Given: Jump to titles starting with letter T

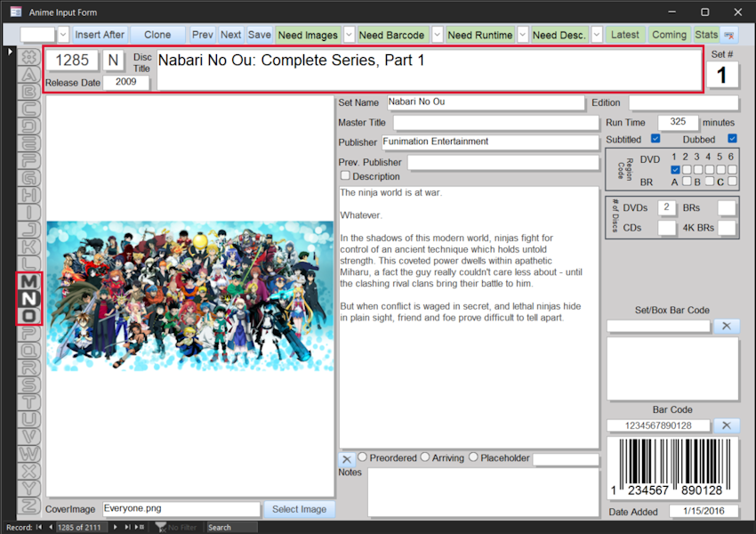Looking at the screenshot, I should pyautogui.click(x=29, y=403).
